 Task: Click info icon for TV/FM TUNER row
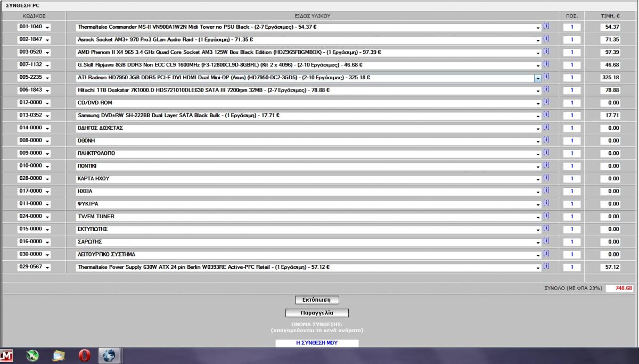(x=546, y=216)
